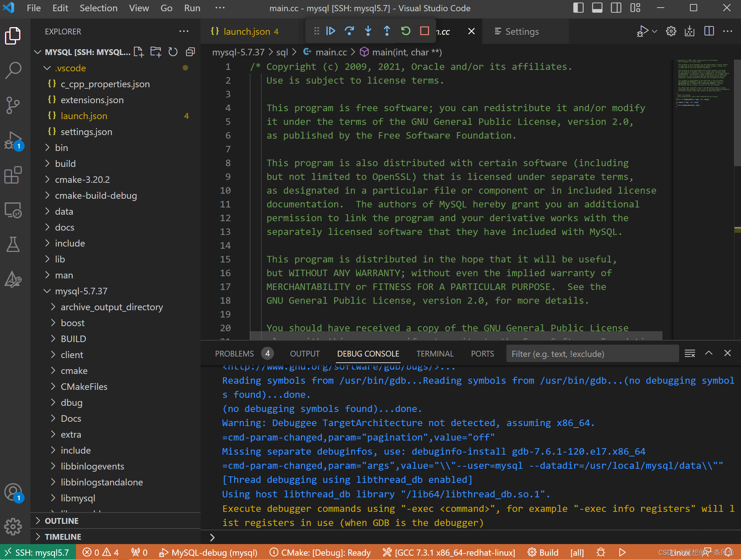Screen dimensions: 741x560
Task: Open the Search view
Action: pyautogui.click(x=13, y=70)
